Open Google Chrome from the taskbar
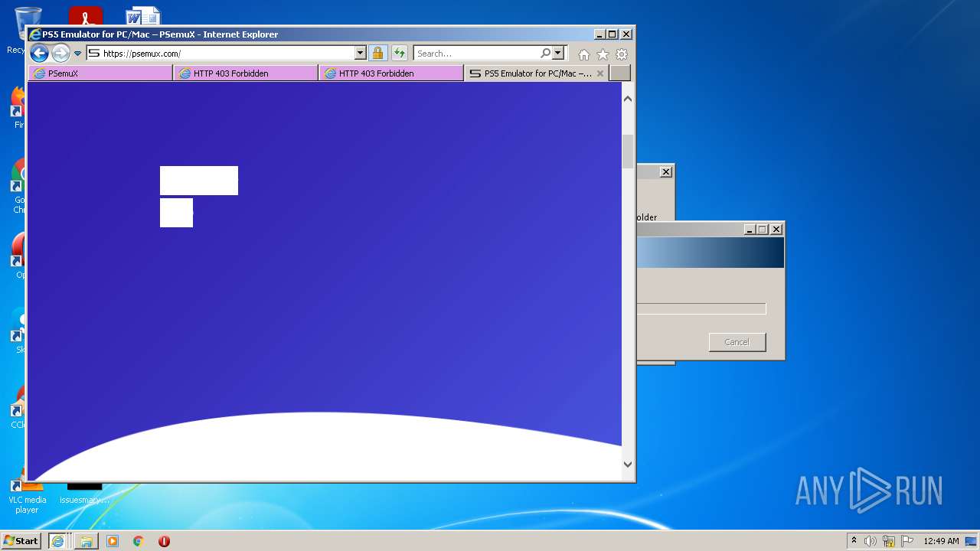The height and width of the screenshot is (551, 980). coord(138,541)
